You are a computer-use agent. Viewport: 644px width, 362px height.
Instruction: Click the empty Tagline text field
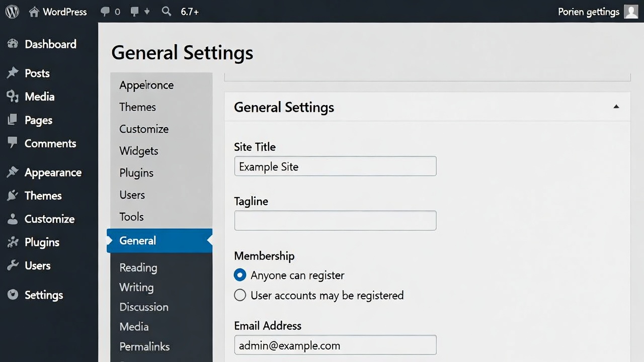coord(335,221)
